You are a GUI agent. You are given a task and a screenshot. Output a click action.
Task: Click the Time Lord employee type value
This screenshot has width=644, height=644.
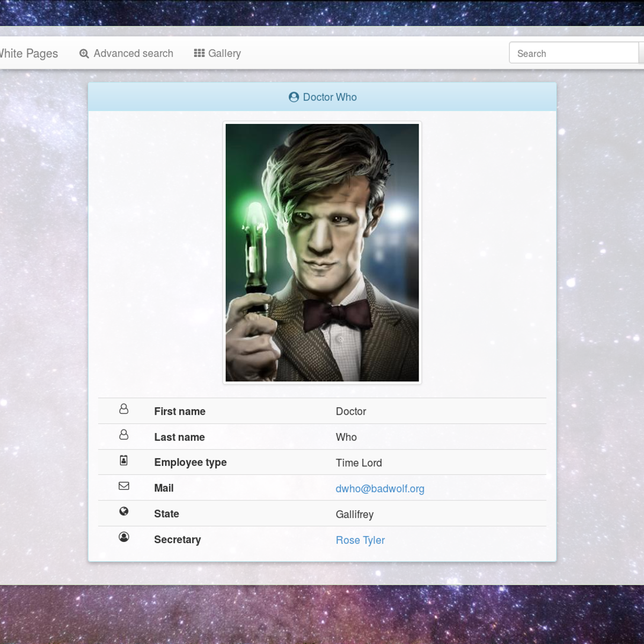tap(358, 463)
